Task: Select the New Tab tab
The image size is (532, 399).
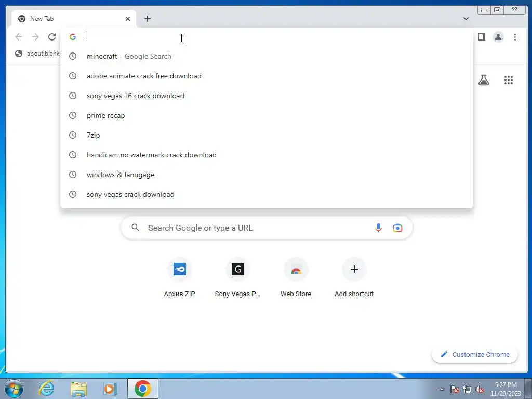Action: click(x=74, y=19)
